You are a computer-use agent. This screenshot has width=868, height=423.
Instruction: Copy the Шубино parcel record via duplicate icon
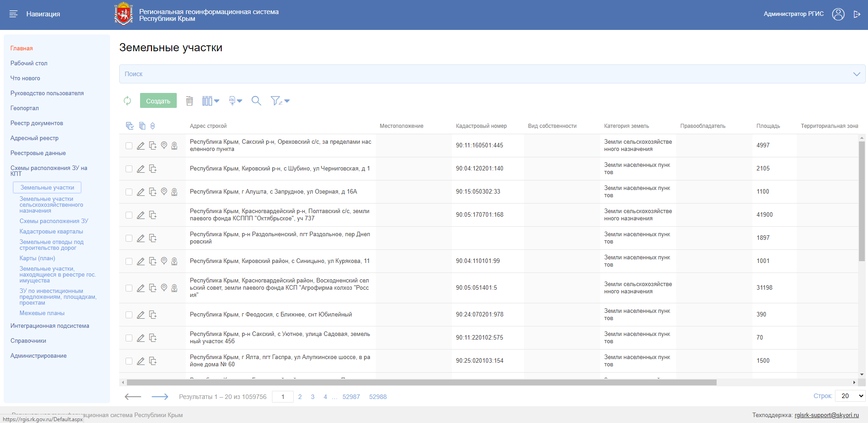[x=153, y=169]
